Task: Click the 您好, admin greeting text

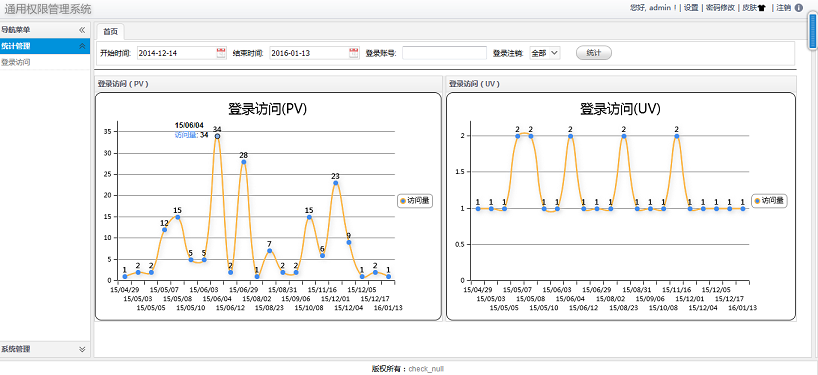Action: coord(653,7)
